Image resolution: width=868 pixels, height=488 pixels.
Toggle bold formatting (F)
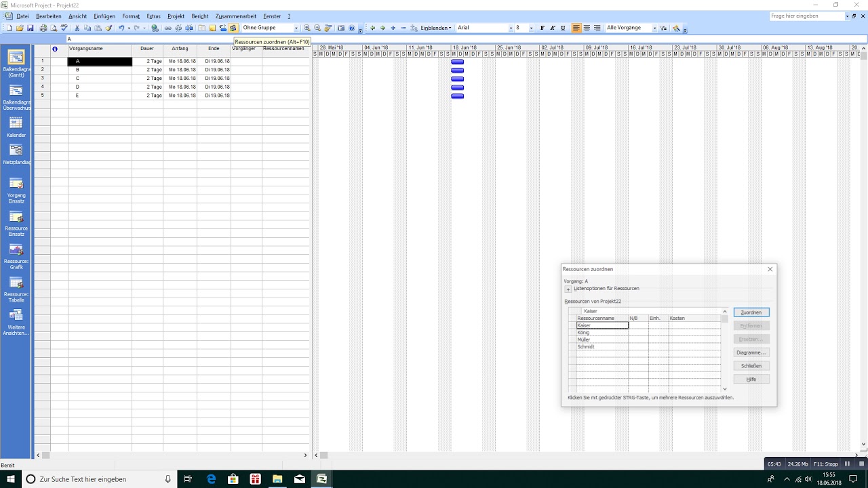click(x=542, y=28)
